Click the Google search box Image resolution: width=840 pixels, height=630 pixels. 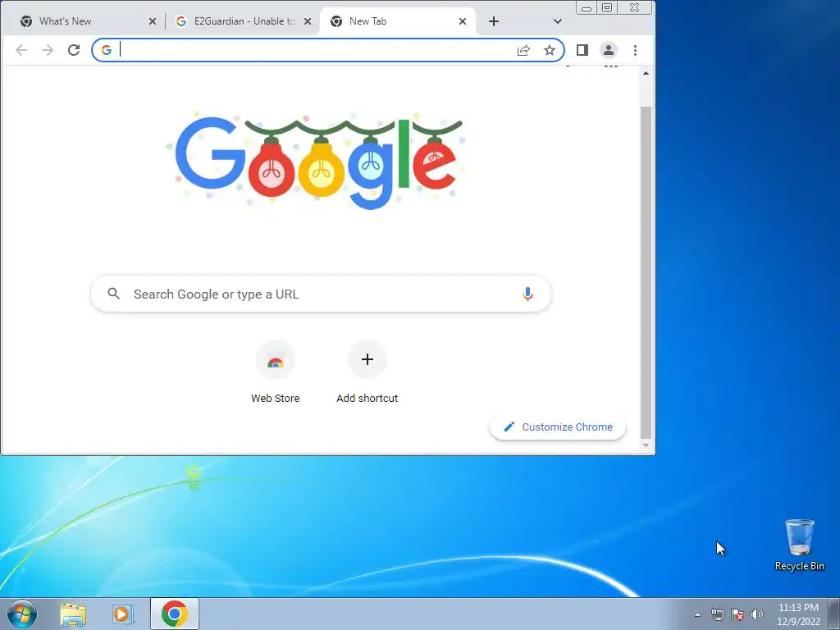pyautogui.click(x=321, y=294)
